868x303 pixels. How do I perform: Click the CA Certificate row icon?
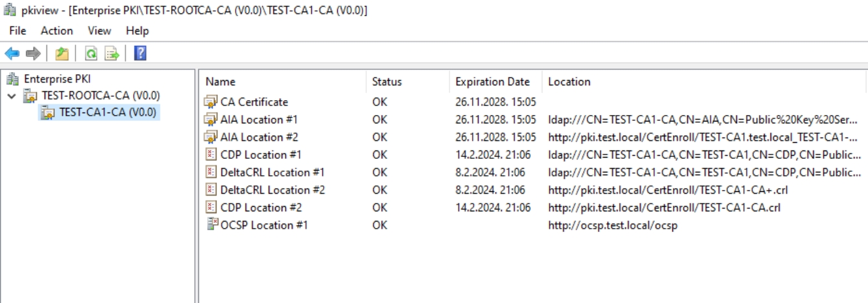(211, 102)
